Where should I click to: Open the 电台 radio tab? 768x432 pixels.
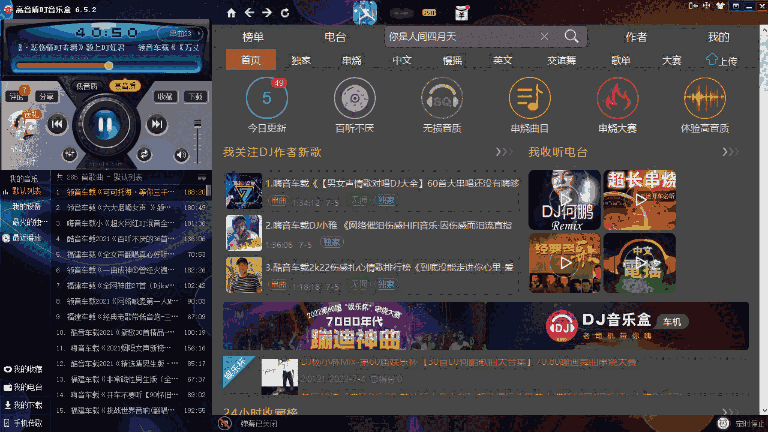[335, 37]
